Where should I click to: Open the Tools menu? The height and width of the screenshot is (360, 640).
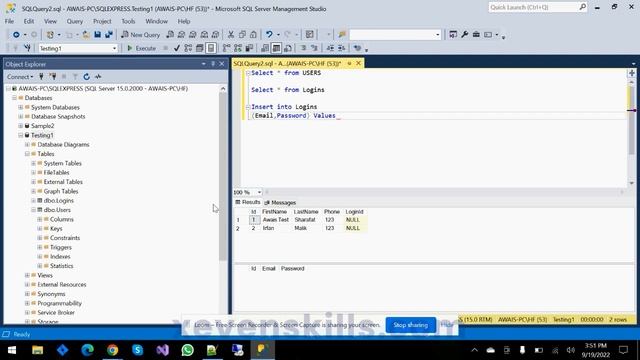[128, 21]
